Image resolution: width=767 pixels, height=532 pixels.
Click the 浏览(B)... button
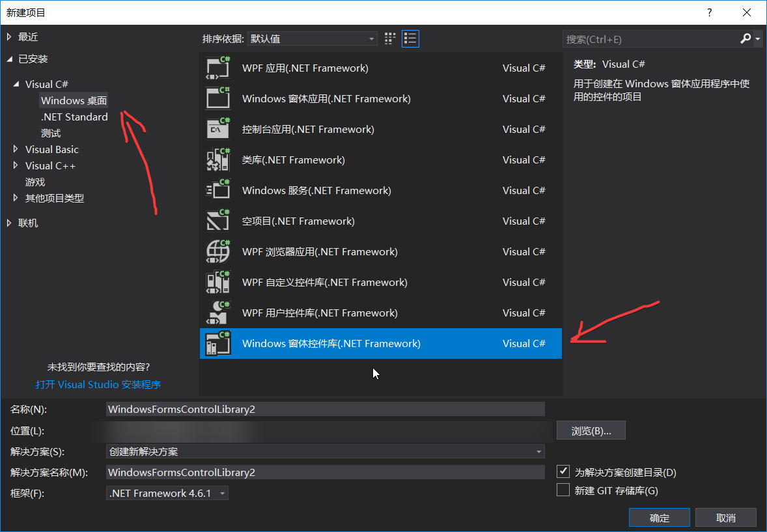click(591, 430)
